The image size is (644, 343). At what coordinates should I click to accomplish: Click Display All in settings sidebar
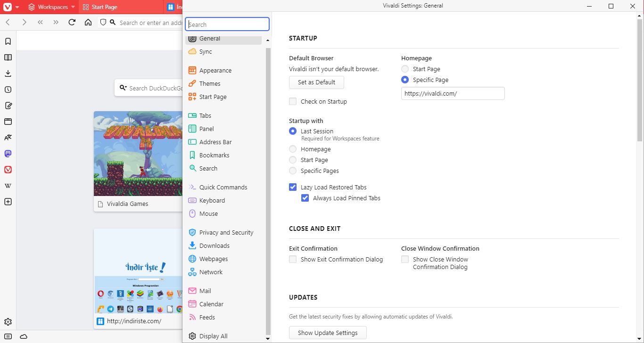point(223,336)
